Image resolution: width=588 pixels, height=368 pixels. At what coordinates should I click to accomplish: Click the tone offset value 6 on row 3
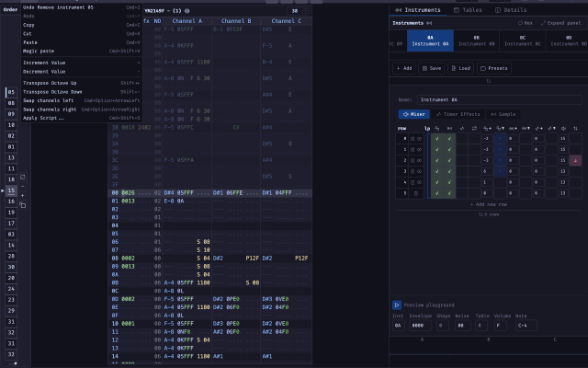(x=487, y=172)
